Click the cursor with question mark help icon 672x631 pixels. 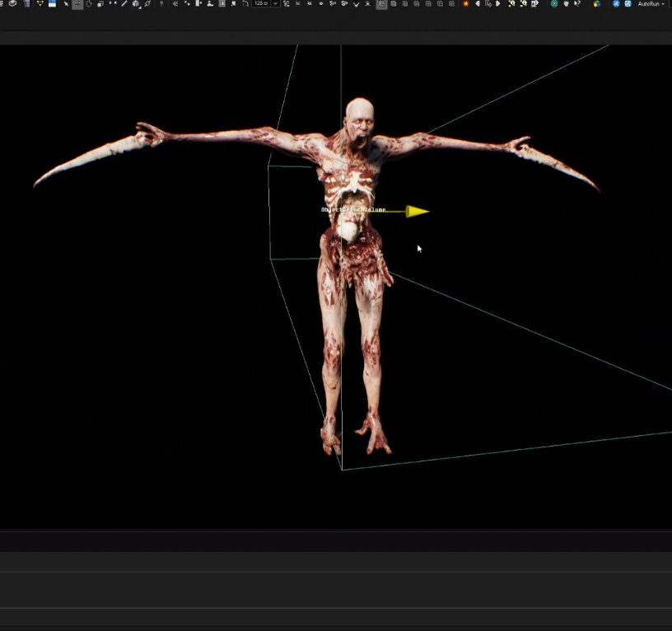(577, 4)
